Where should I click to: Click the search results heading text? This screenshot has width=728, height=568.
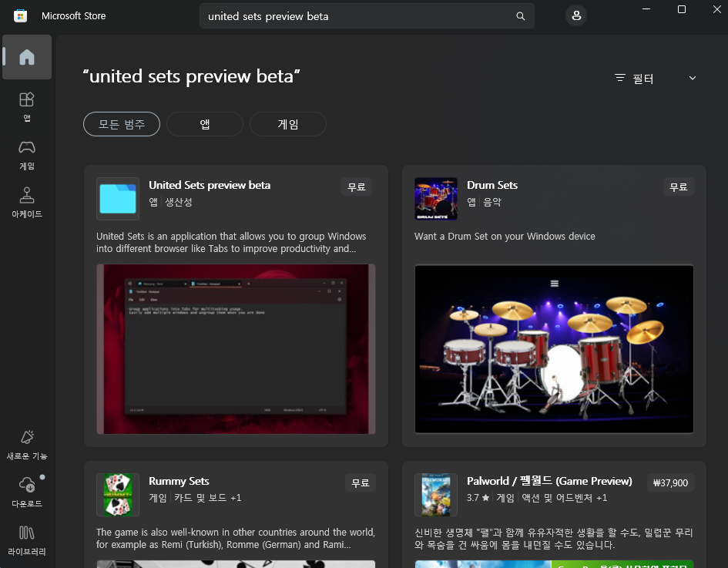(191, 76)
